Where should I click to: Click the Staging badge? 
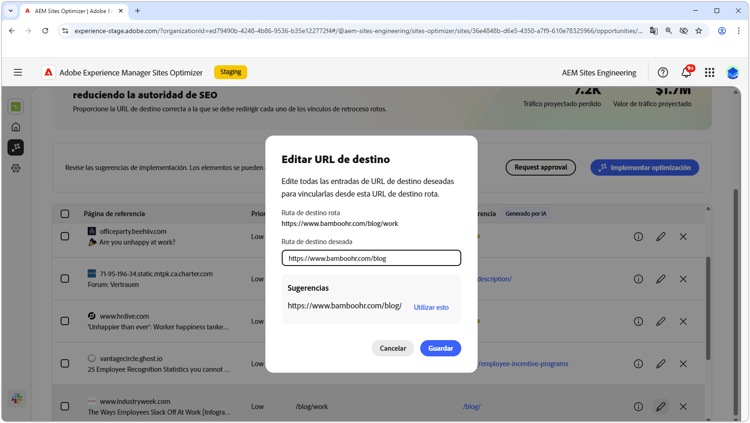click(x=231, y=72)
